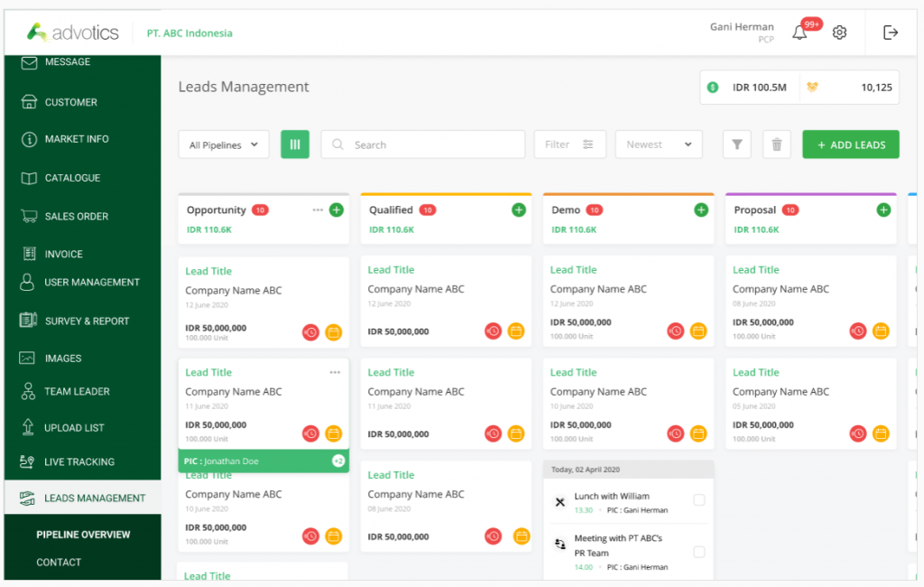Click inside the Search field
Viewport: 924px width, 587px height.
pos(423,144)
